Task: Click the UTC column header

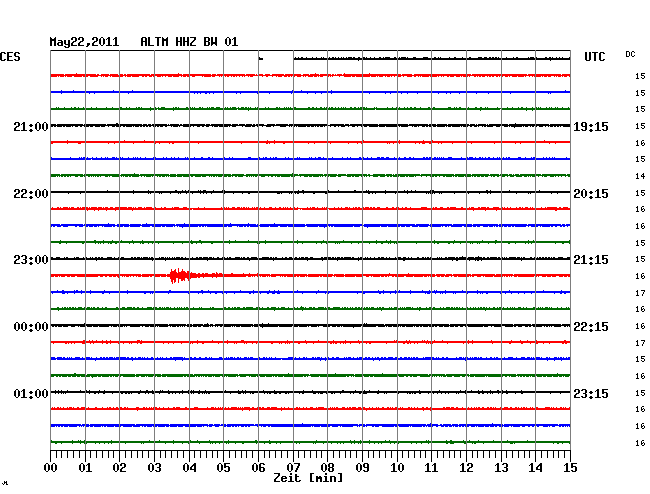Action: 594,57
